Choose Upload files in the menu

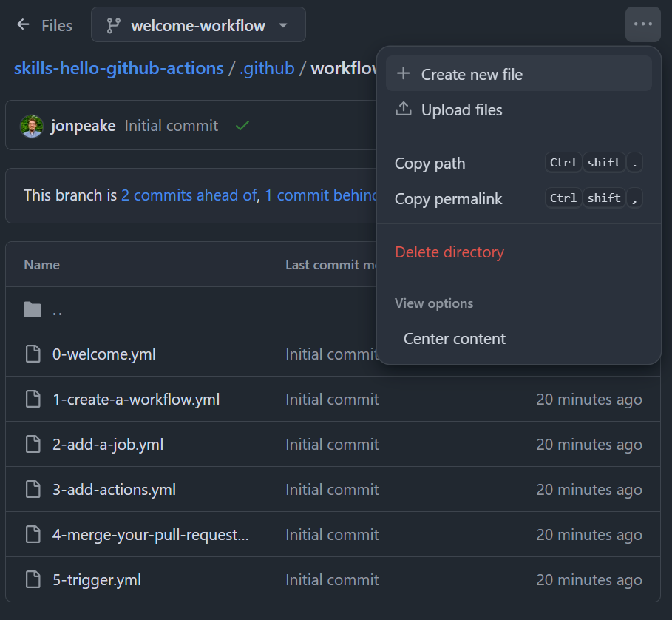[461, 110]
